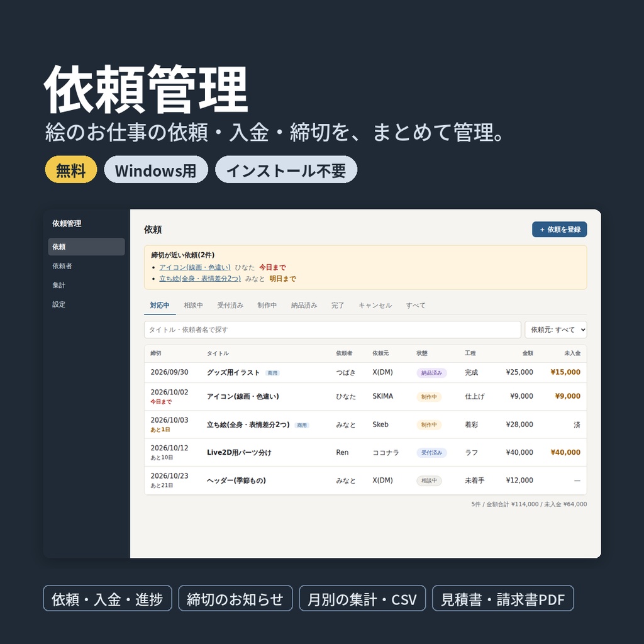Screen dimensions: 644x644
Task: Open the 依頼者 sidebar item
Action: [x=86, y=266]
